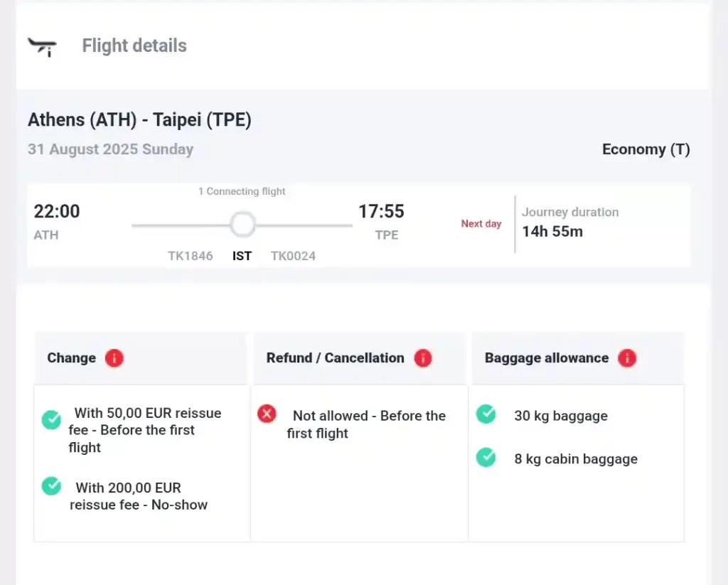Open the Refund / Cancellation info icon

(423, 358)
